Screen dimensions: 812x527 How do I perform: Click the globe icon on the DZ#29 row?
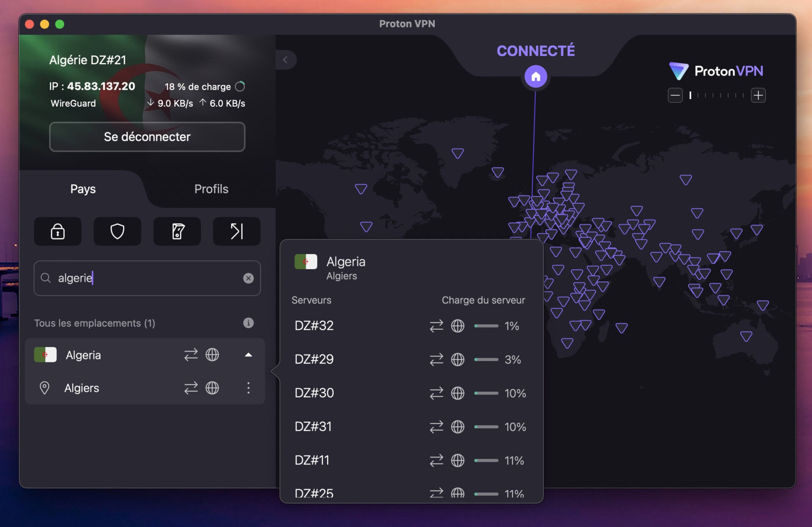pos(458,359)
